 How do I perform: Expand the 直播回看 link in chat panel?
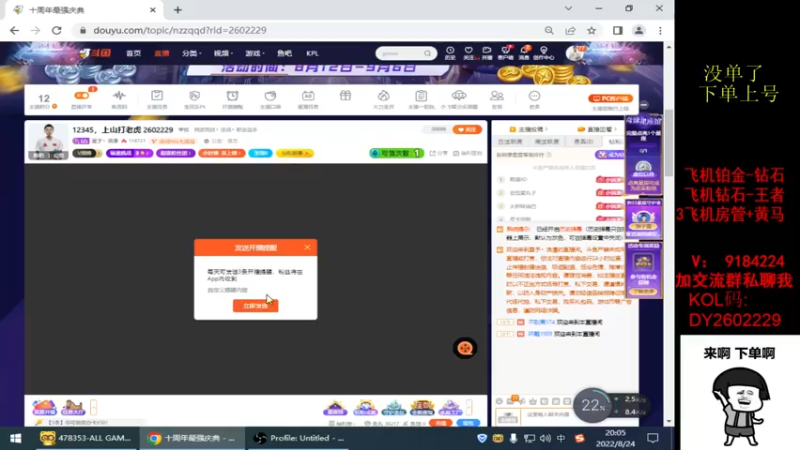tap(597, 129)
